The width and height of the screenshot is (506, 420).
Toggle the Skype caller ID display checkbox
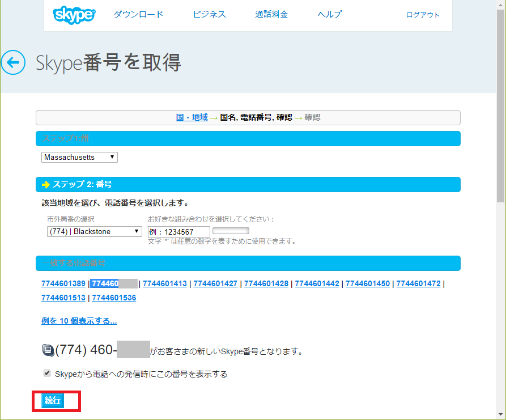pos(47,373)
